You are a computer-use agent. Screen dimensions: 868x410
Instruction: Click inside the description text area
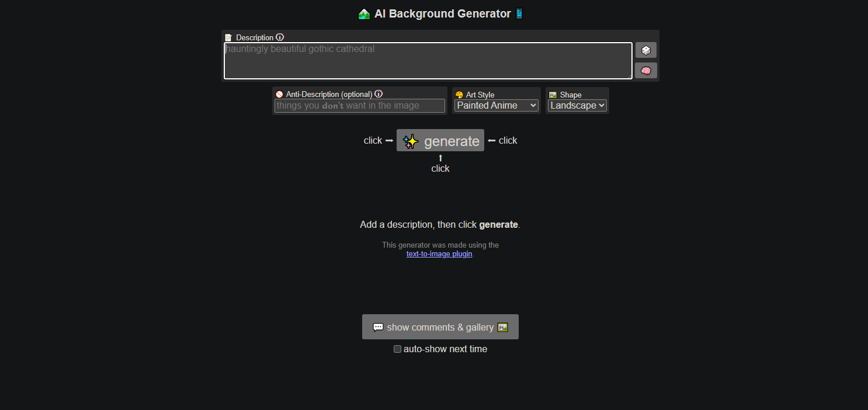[x=428, y=60]
